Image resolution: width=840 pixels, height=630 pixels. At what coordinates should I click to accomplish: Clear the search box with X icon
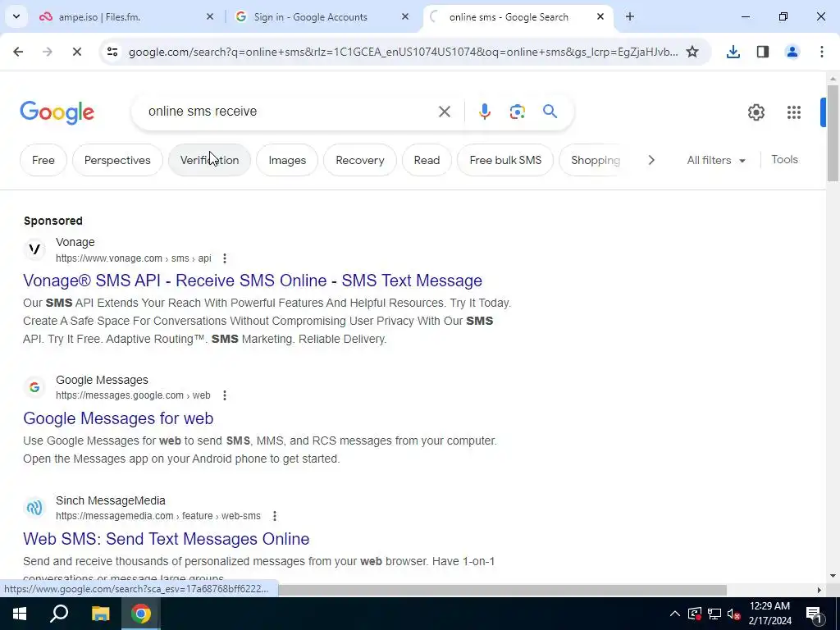pyautogui.click(x=444, y=112)
